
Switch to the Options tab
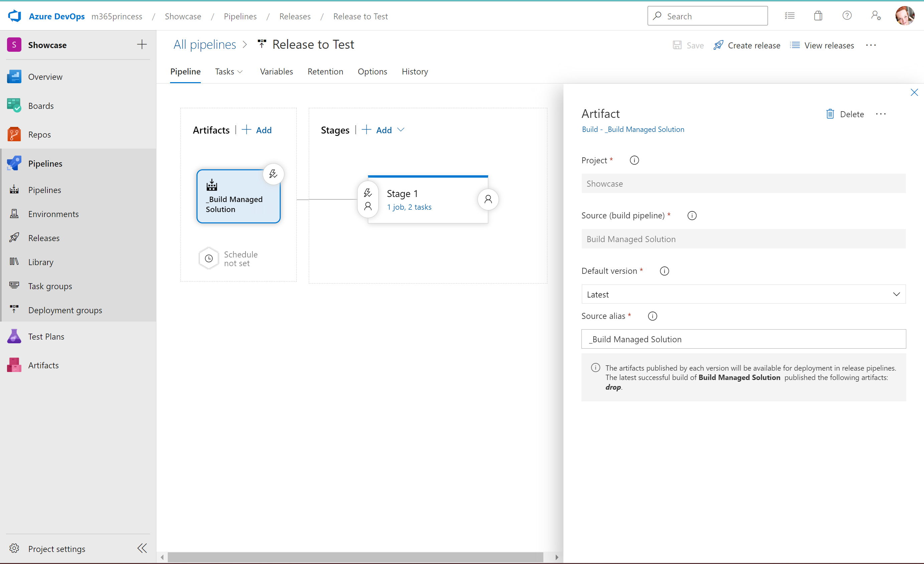pyautogui.click(x=372, y=71)
